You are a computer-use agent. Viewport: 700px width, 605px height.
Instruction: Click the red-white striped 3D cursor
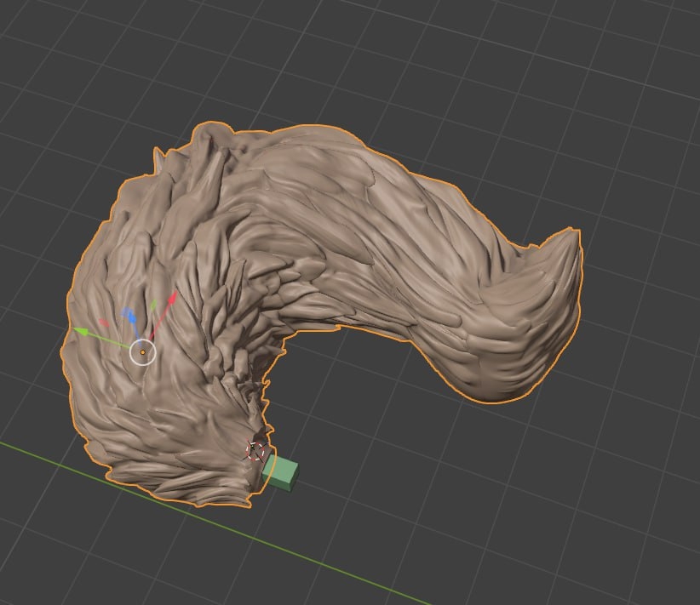coord(256,449)
